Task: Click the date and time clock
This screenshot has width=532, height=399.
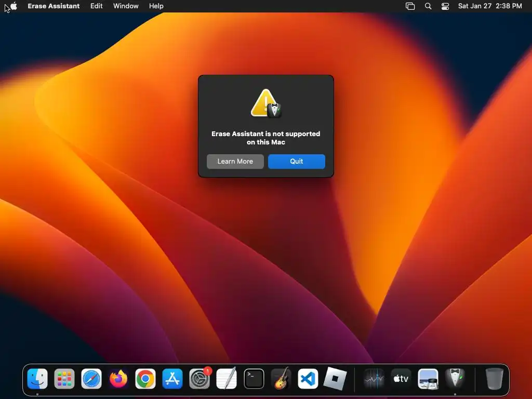Action: (490, 6)
